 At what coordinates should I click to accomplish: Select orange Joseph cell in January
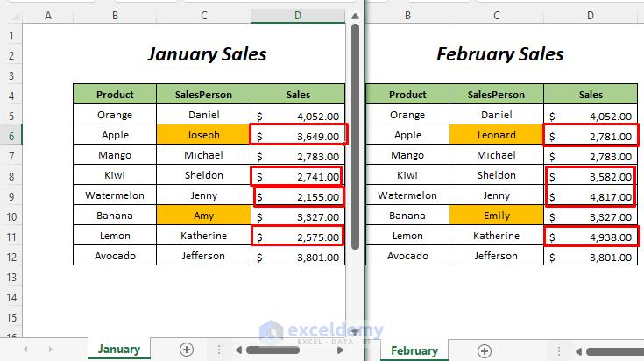[x=203, y=135]
